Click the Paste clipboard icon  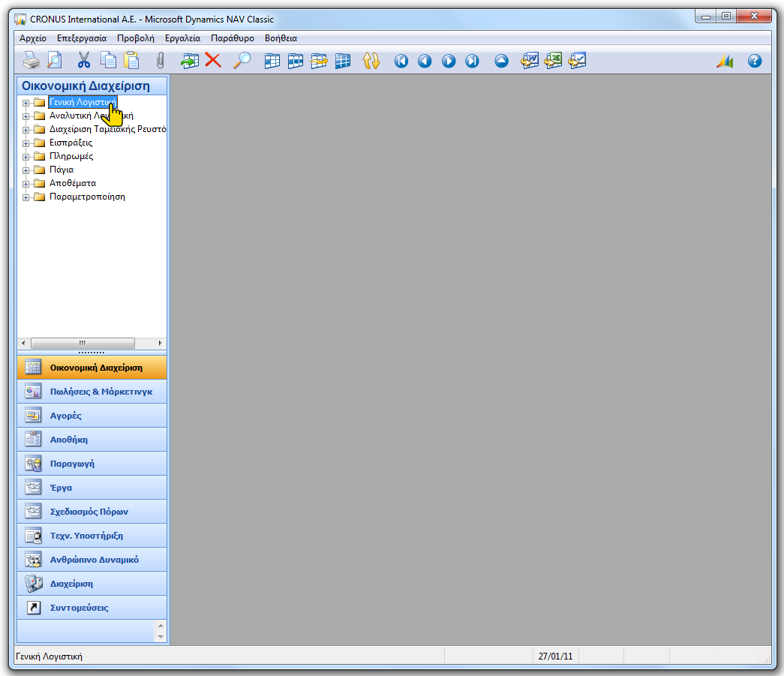pyautogui.click(x=131, y=61)
